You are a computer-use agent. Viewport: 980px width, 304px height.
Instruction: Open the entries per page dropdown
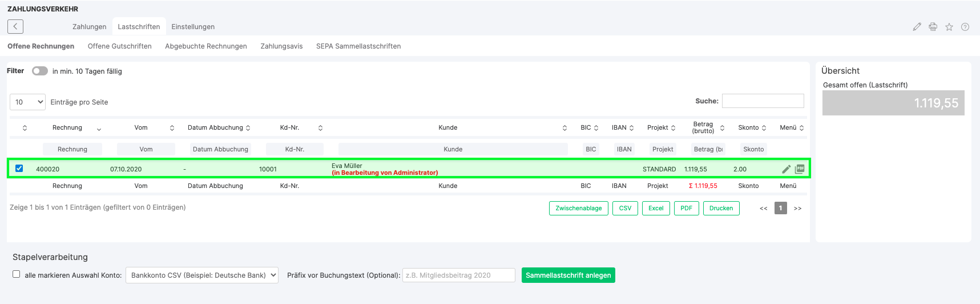click(27, 102)
